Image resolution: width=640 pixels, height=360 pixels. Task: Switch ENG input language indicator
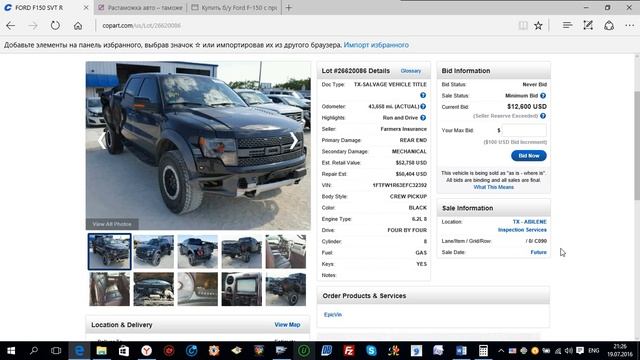(x=593, y=351)
